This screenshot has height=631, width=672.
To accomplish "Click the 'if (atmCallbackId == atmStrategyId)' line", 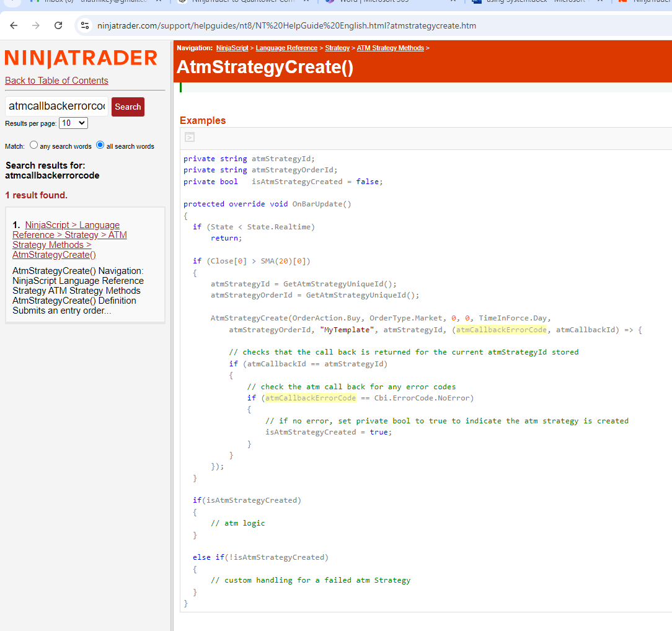I will [x=308, y=364].
